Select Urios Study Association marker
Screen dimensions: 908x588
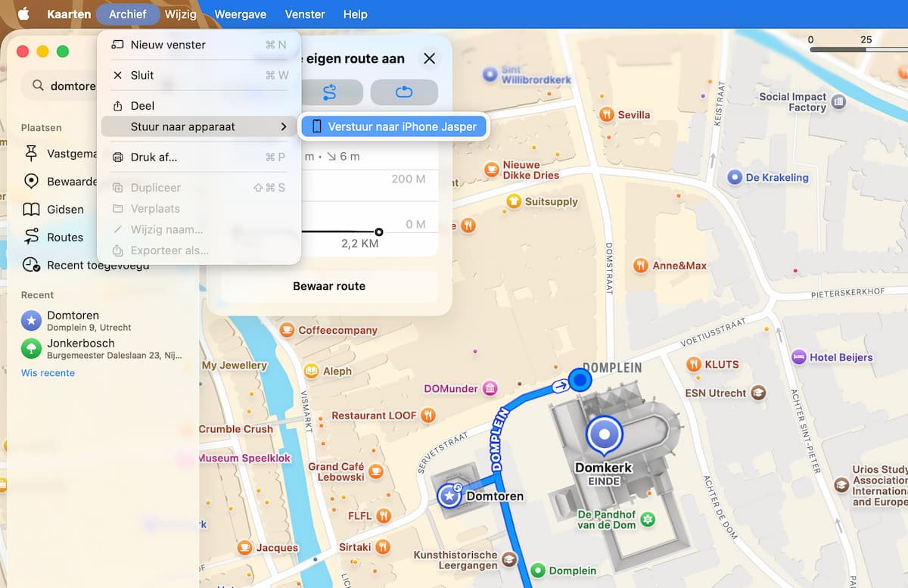[841, 484]
